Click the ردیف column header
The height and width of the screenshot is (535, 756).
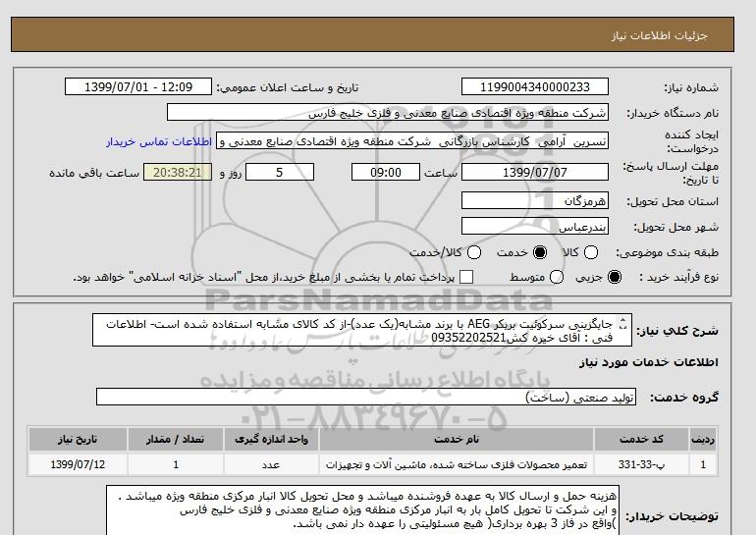tap(703, 439)
